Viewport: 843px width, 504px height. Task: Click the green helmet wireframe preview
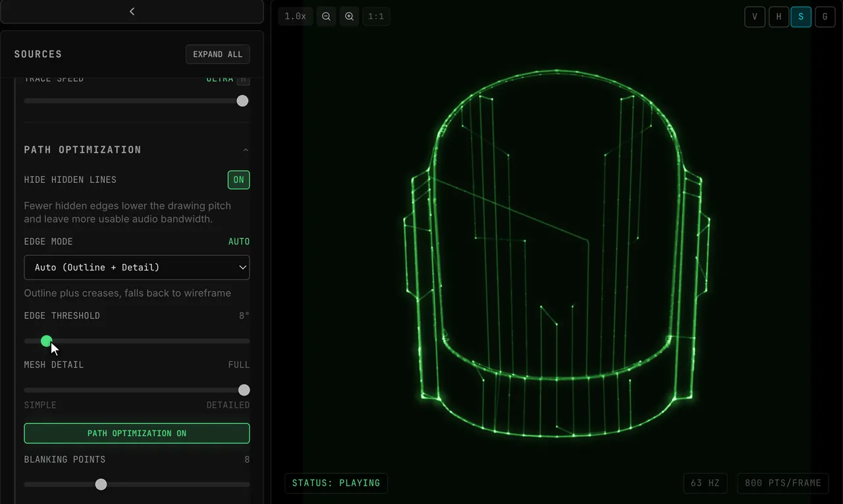coord(557,253)
